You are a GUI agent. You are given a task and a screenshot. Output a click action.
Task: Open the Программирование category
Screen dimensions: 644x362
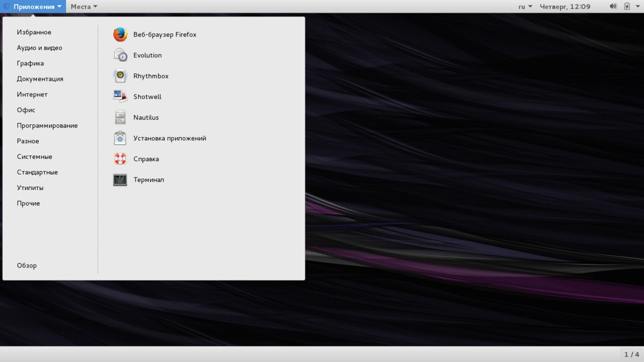47,126
